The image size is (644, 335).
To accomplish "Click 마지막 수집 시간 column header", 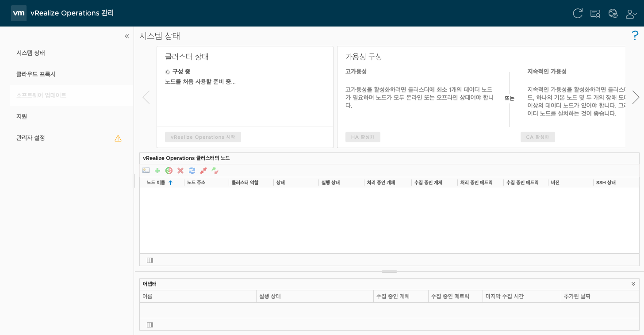I will (x=521, y=296).
